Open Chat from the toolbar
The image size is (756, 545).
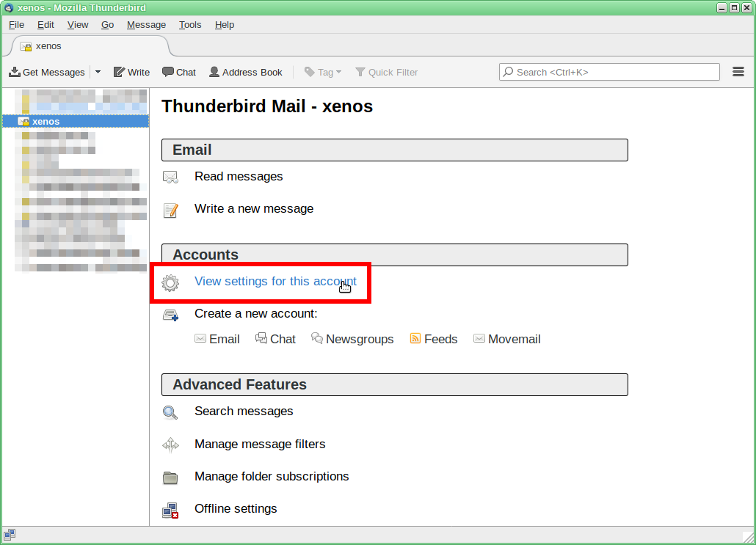(179, 72)
